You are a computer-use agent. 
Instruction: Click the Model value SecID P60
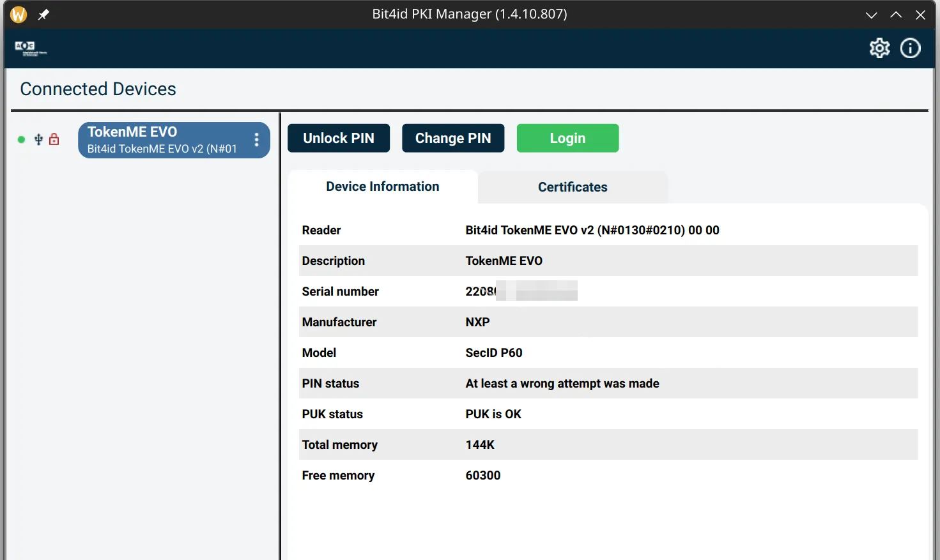point(494,352)
